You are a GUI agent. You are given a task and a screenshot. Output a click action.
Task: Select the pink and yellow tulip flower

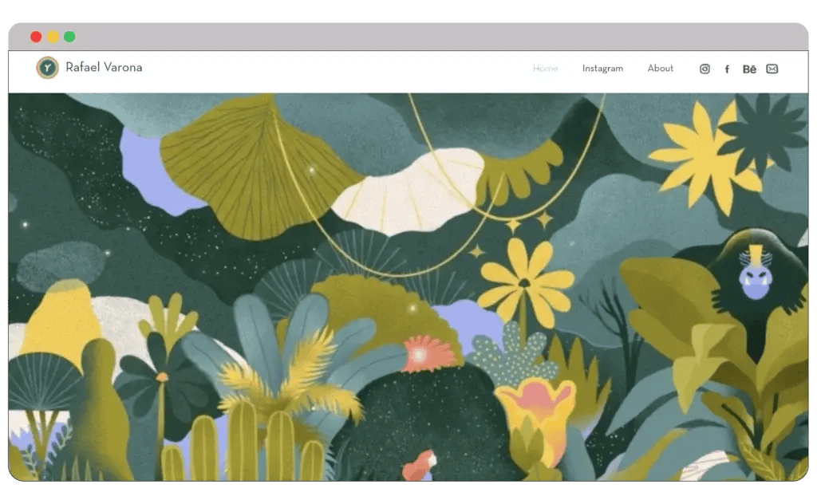(x=535, y=407)
